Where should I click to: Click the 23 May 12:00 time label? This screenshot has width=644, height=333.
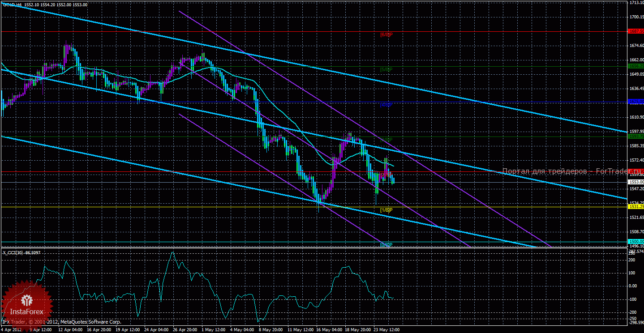pyautogui.click(x=386, y=329)
